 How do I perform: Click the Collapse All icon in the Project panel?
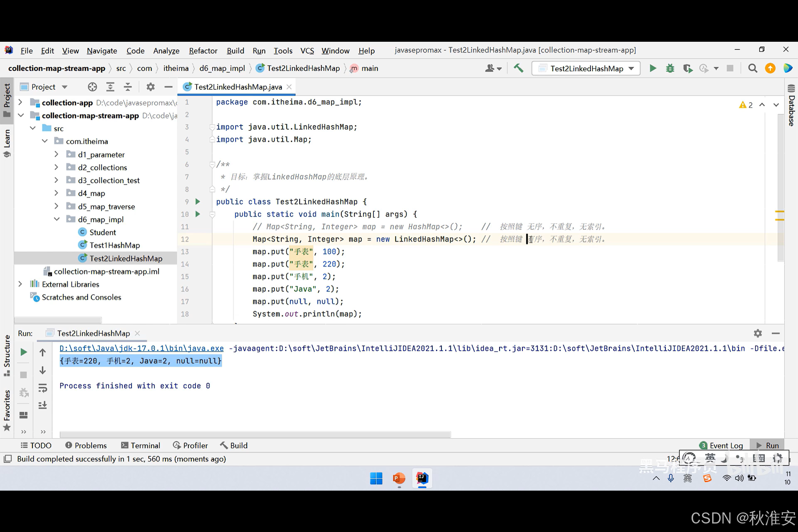click(128, 87)
